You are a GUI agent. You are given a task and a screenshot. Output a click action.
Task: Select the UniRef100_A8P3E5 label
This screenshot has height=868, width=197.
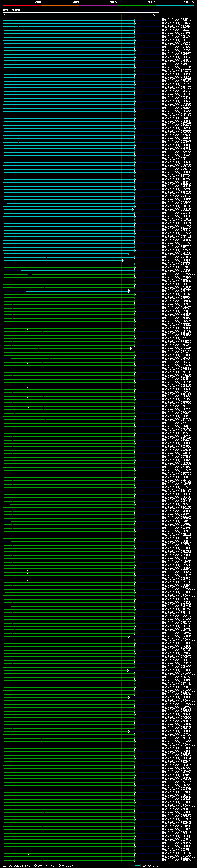(177, 765)
